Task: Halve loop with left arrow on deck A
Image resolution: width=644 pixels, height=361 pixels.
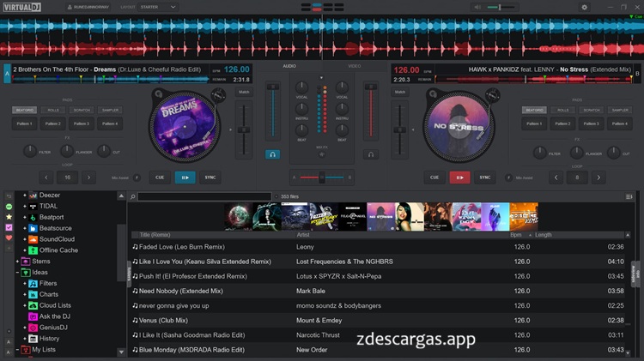Action: click(x=46, y=177)
